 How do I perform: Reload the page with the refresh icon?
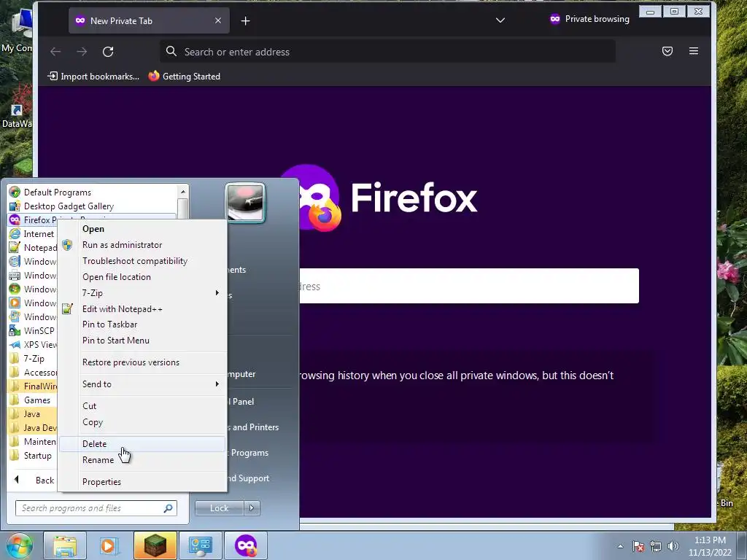[x=108, y=52]
